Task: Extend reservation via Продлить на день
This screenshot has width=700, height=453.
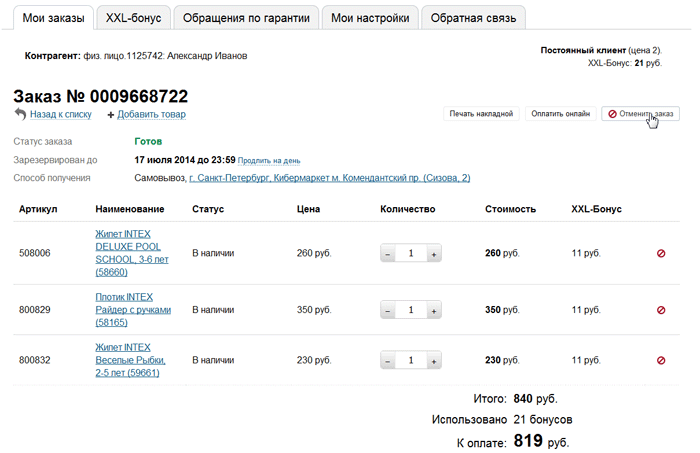Action: tap(269, 160)
